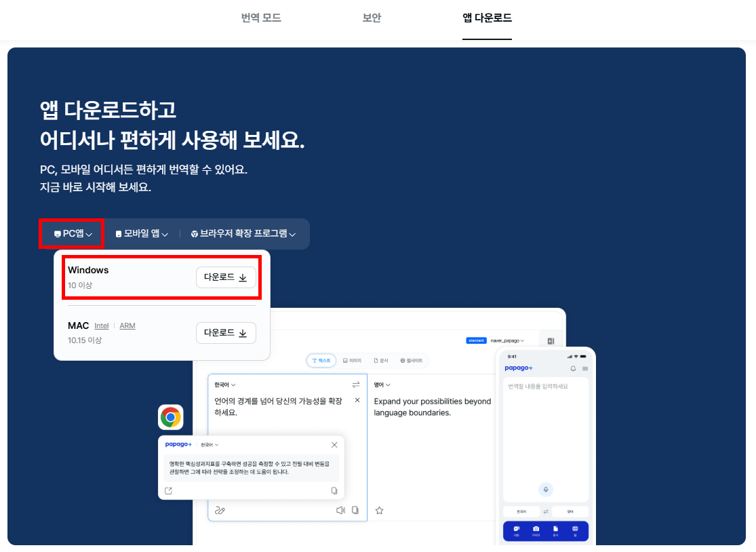Click the blue standard badge
This screenshot has height=552, width=756.
tap(477, 341)
